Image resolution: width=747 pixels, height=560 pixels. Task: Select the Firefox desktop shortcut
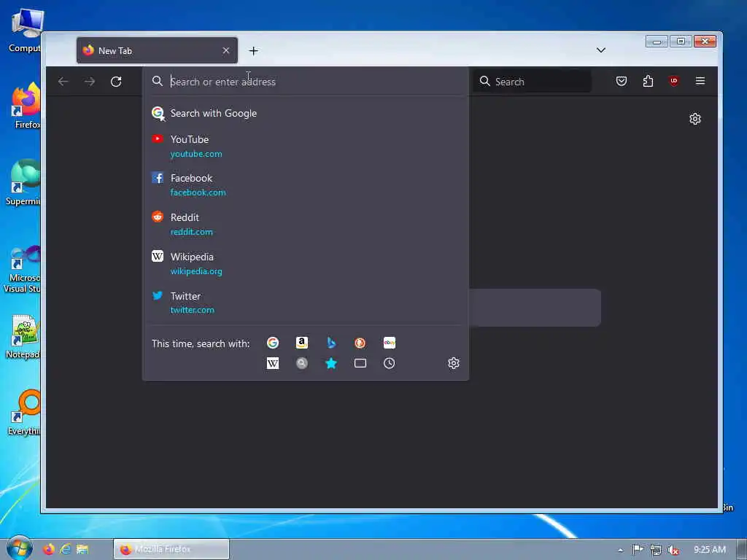pos(26,105)
